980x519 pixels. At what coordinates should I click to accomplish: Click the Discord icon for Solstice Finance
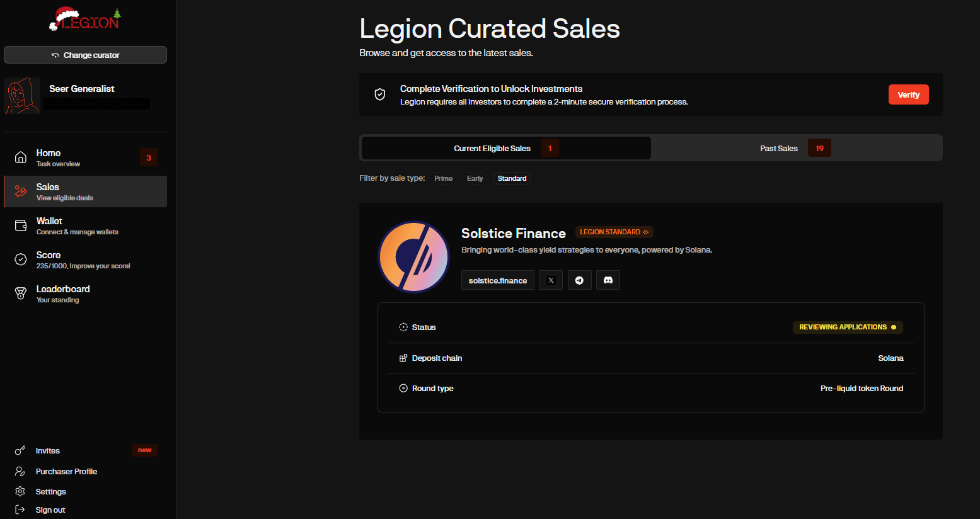608,280
